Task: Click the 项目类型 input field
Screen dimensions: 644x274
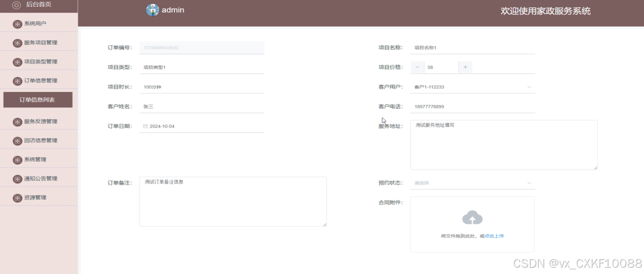Action: [x=202, y=67]
